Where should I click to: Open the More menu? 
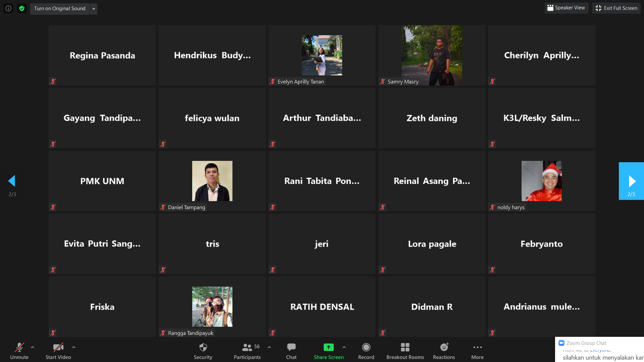click(477, 351)
